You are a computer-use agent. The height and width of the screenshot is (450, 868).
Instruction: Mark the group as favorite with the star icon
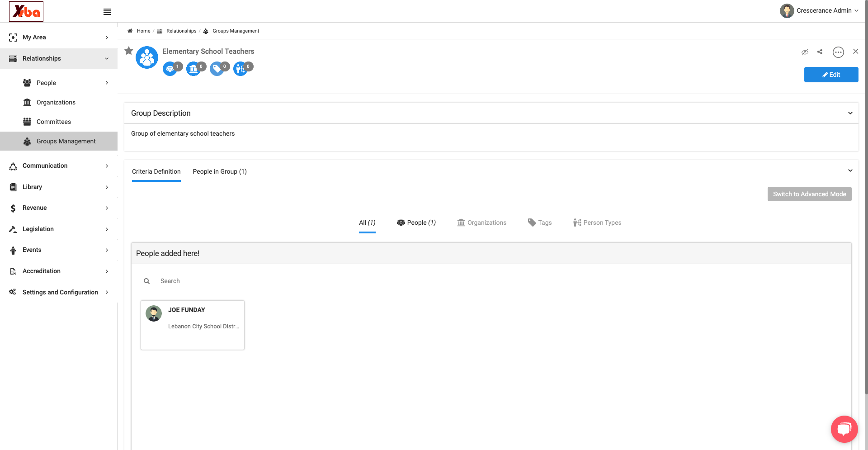click(129, 51)
